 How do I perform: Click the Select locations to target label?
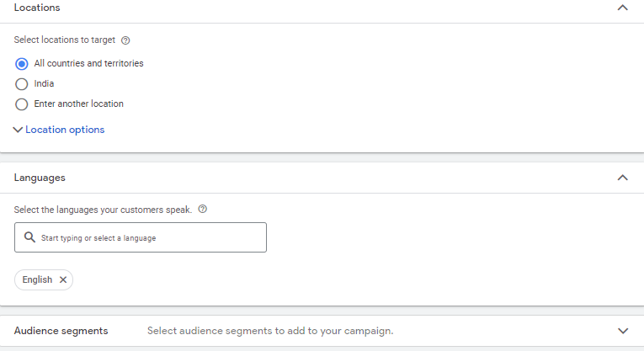(x=64, y=40)
